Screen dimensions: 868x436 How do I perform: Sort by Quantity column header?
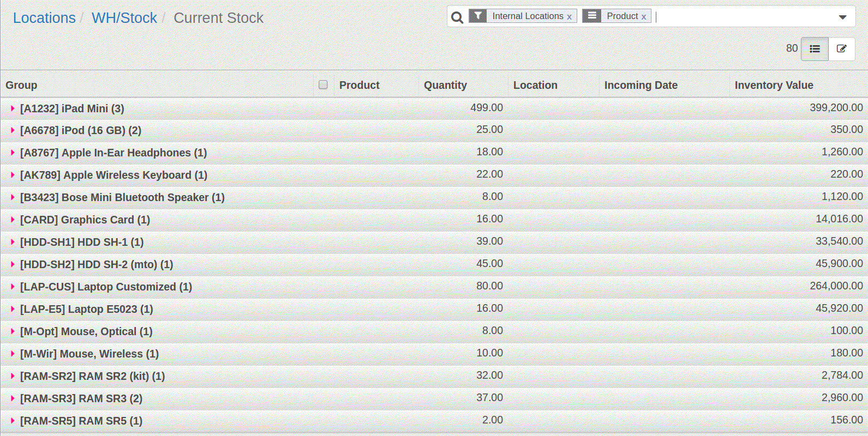click(445, 85)
